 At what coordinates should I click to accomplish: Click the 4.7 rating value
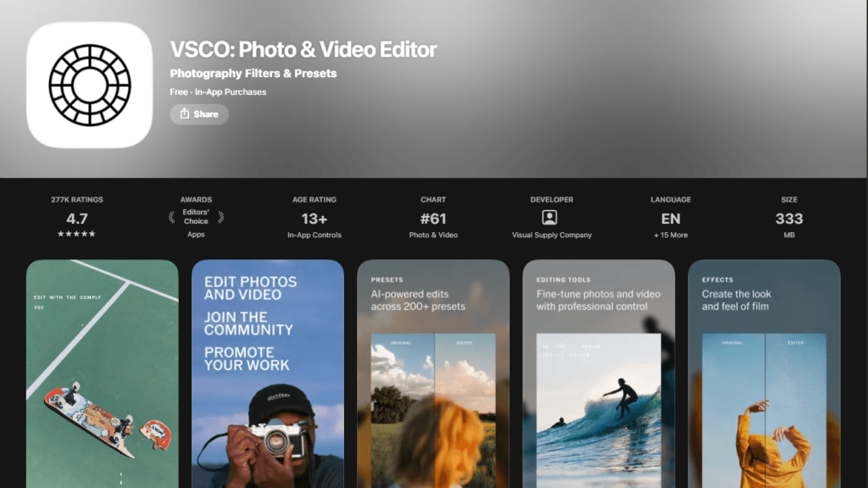(x=77, y=219)
